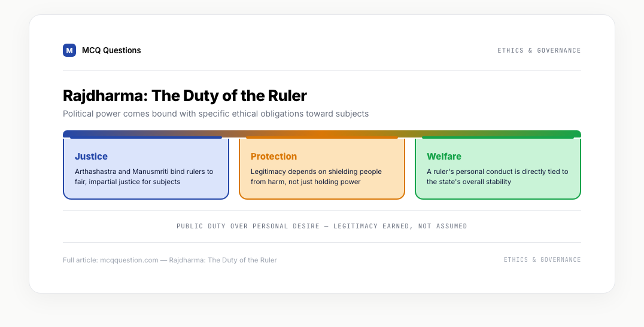Open the Full article mcqquestion.com link
644x327 pixels.
[169, 260]
